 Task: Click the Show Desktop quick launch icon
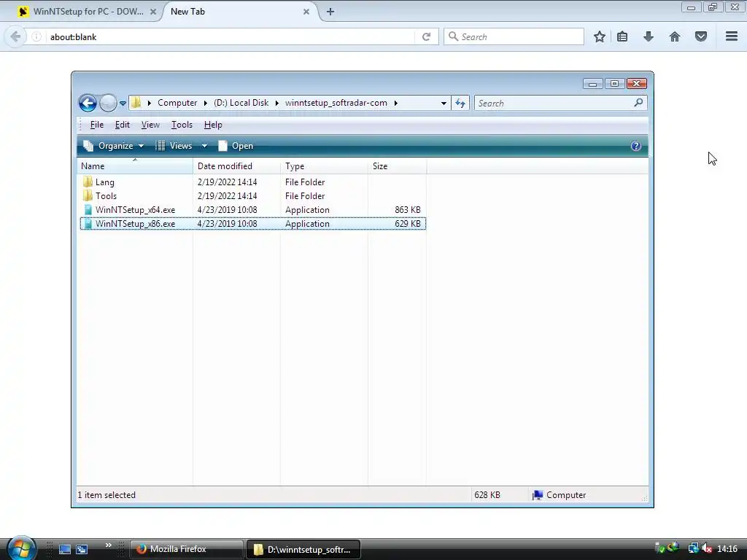[x=65, y=549]
